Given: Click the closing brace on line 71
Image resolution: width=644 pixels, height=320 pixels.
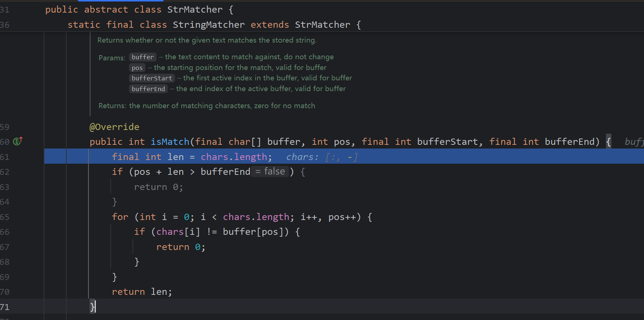Looking at the screenshot, I should pos(92,307).
